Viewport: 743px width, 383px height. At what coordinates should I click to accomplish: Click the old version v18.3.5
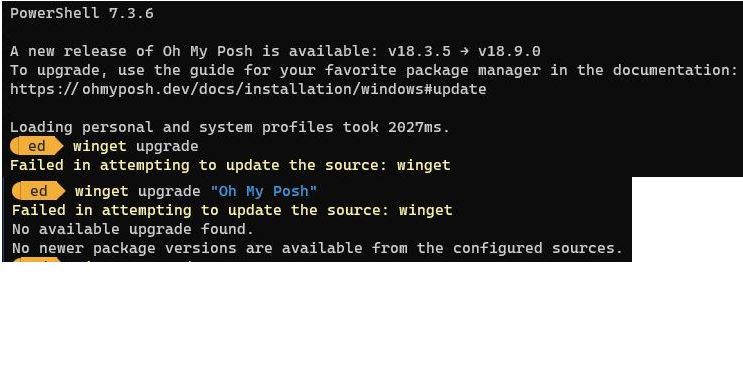point(419,51)
